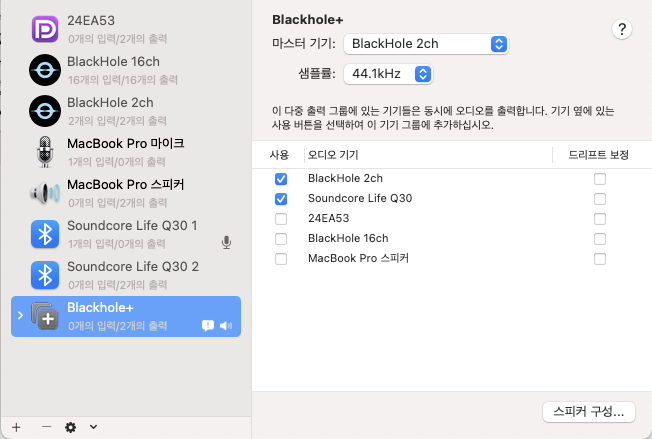Click the BlackHole 16ch device icon

(45, 70)
